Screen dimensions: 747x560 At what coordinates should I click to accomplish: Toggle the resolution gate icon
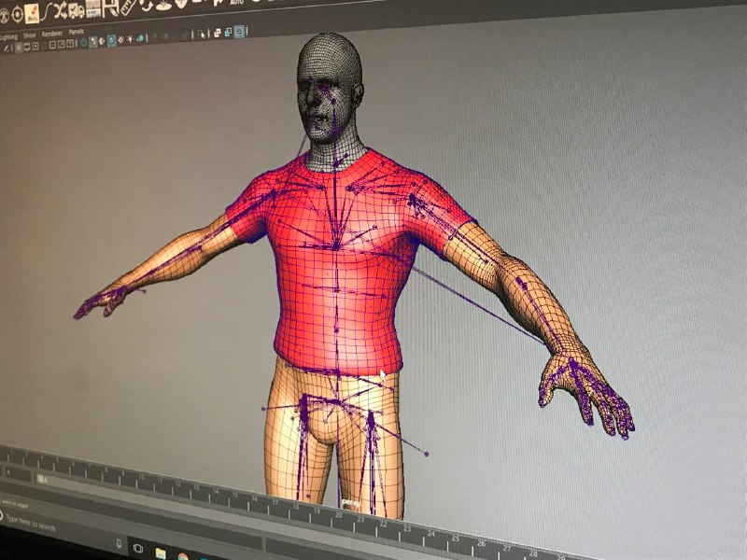click(x=35, y=46)
